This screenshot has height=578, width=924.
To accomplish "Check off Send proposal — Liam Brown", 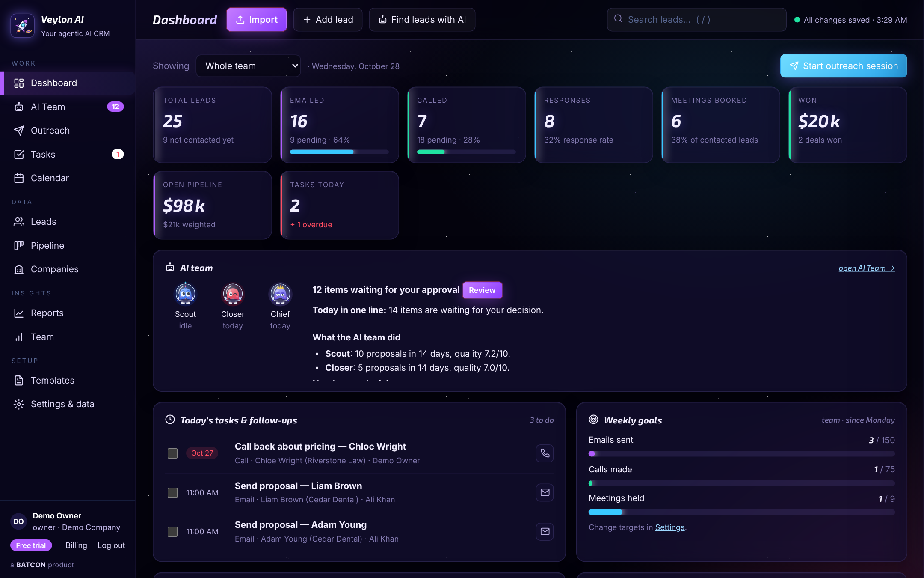I will [x=172, y=492].
